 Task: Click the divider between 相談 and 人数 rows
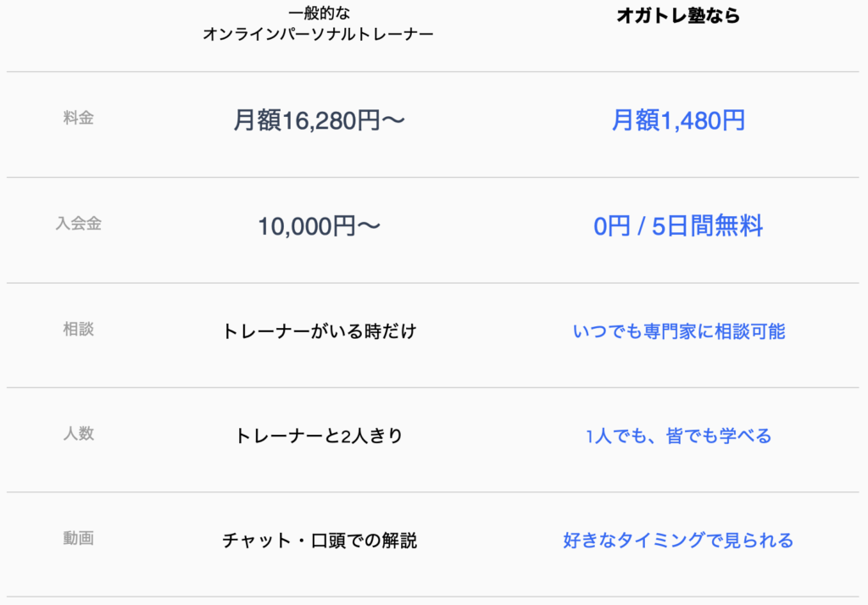click(432, 387)
